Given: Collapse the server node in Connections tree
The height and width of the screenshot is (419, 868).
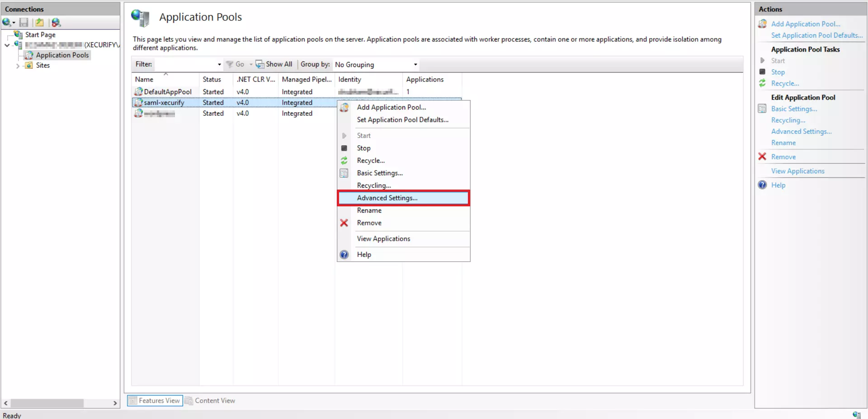Looking at the screenshot, I should [7, 45].
